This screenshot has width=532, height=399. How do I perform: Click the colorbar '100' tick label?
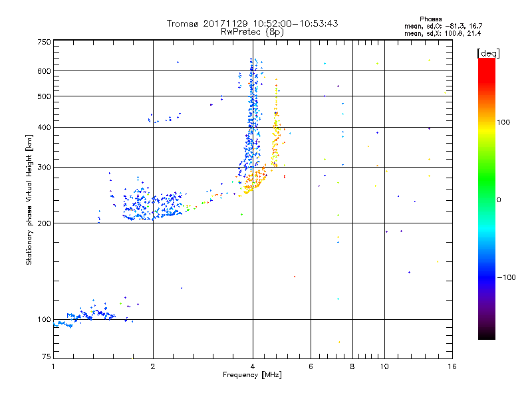(503, 122)
